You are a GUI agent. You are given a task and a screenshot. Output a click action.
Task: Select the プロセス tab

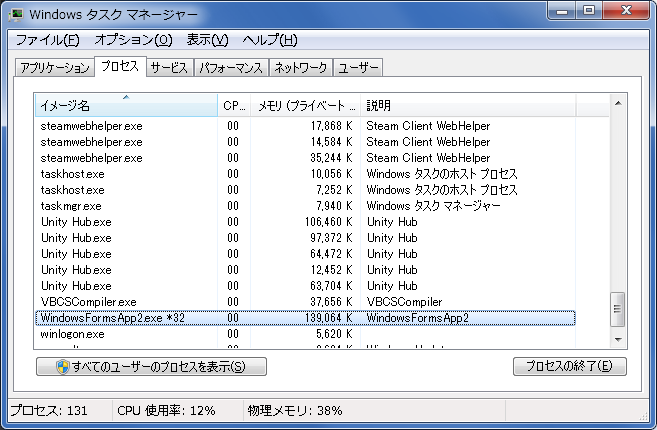point(120,66)
